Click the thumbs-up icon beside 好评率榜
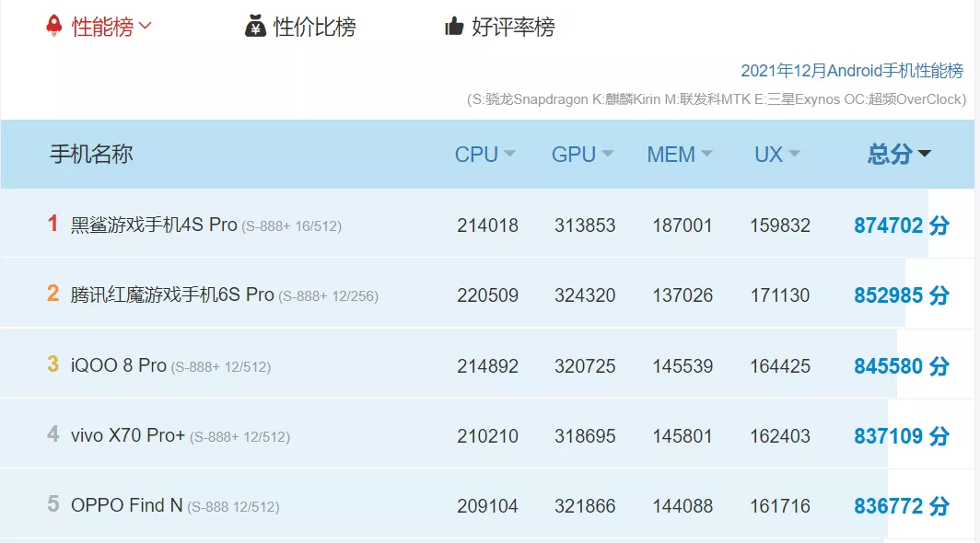980x543 pixels. (x=453, y=27)
